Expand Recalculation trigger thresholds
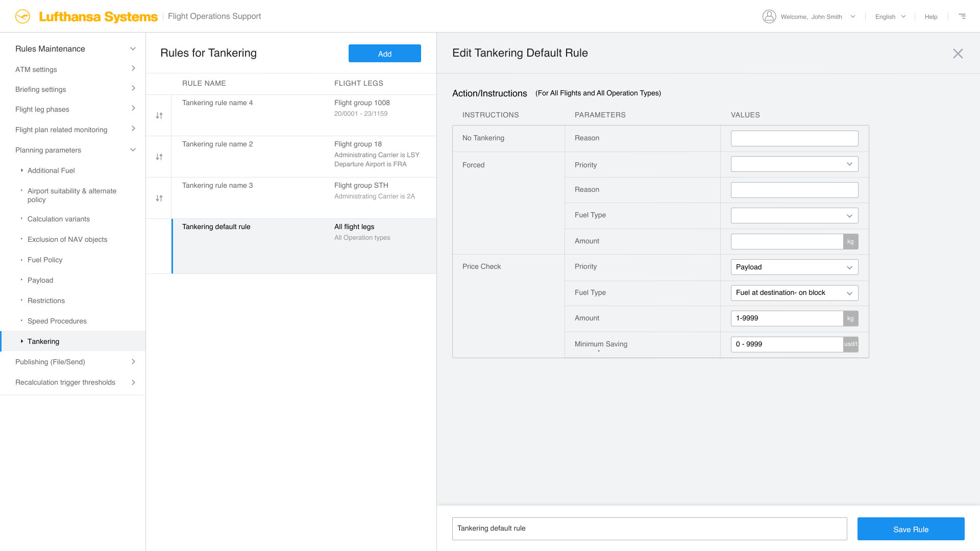 (x=133, y=382)
